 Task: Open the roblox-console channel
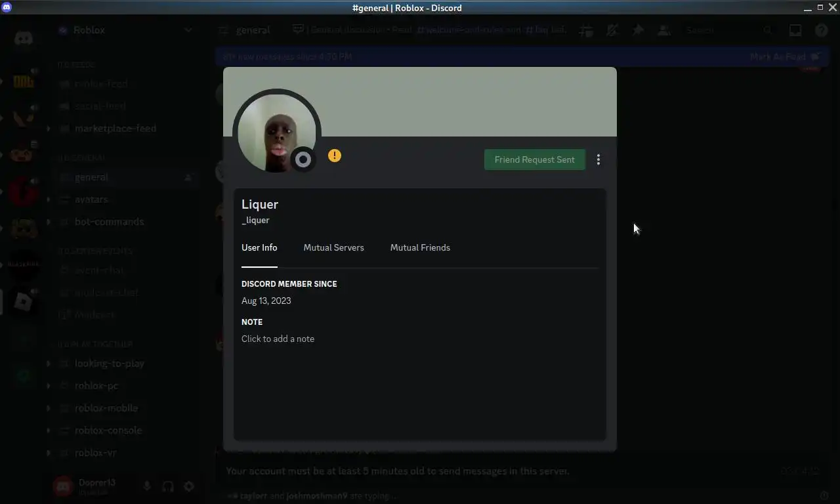point(108,430)
